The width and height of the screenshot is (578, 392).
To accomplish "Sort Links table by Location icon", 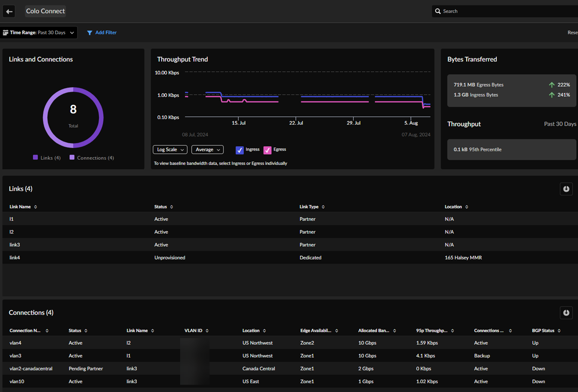I will point(467,207).
